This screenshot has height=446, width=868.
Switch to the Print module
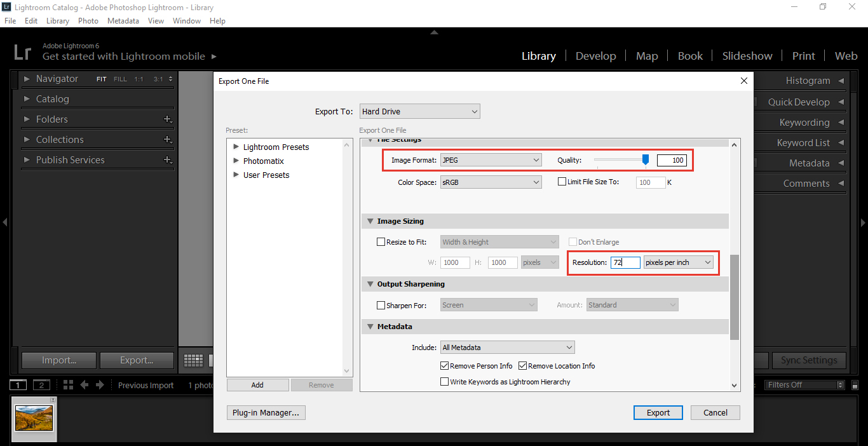[804, 56]
